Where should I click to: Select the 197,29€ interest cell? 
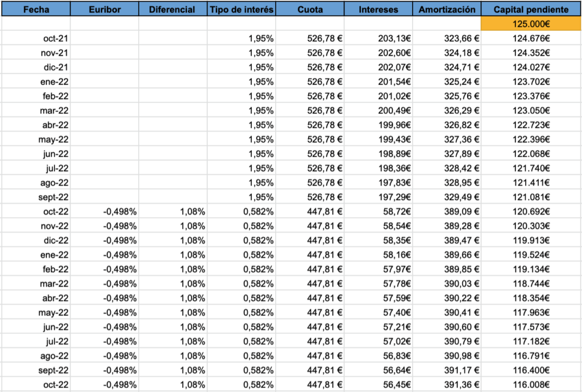coord(394,197)
